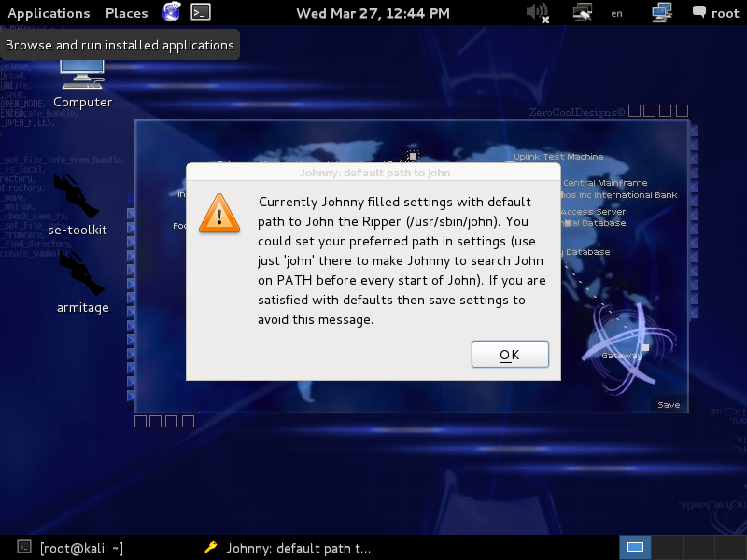Viewport: 747px width, 560px height.
Task: Launch the Iceweasel browser icon in top panel
Action: [171, 12]
